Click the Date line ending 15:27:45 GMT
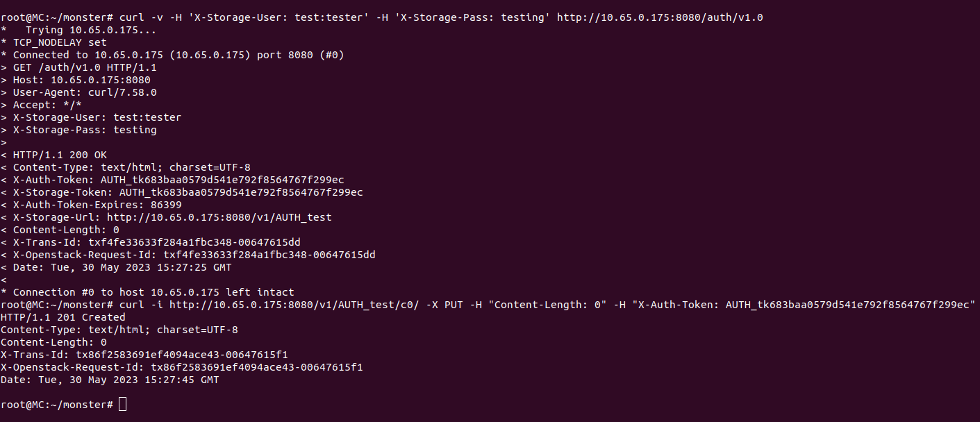 pos(110,380)
